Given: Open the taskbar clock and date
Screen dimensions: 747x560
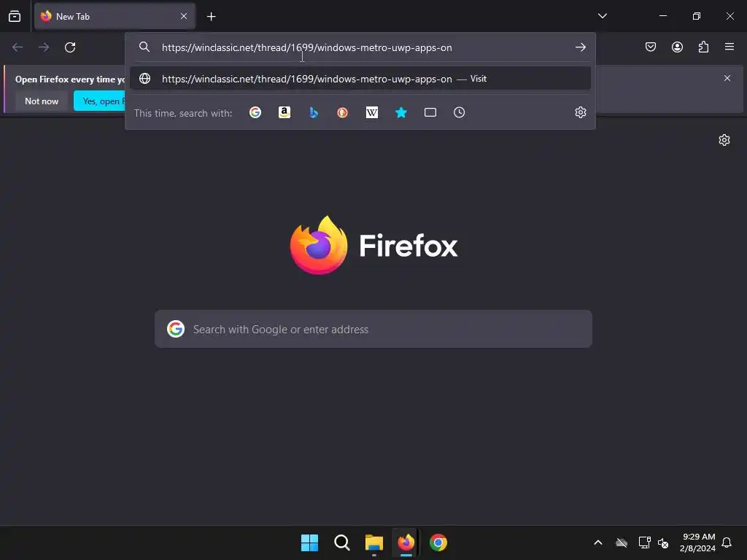Looking at the screenshot, I should [x=698, y=542].
